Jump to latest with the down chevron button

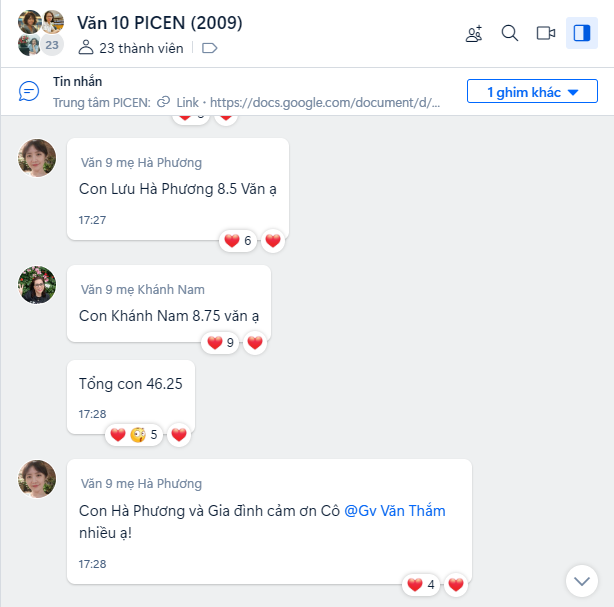tap(581, 581)
